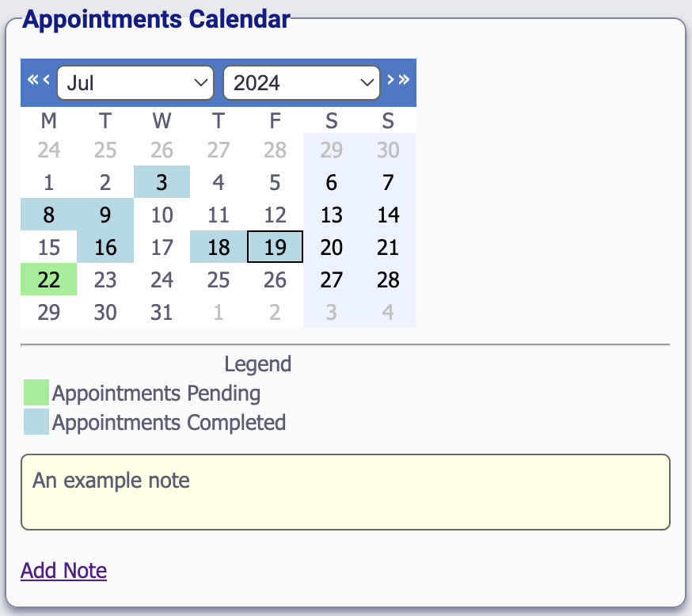The width and height of the screenshot is (692, 616).
Task: Jump to previous year with double-left arrow
Action: pyautogui.click(x=33, y=80)
